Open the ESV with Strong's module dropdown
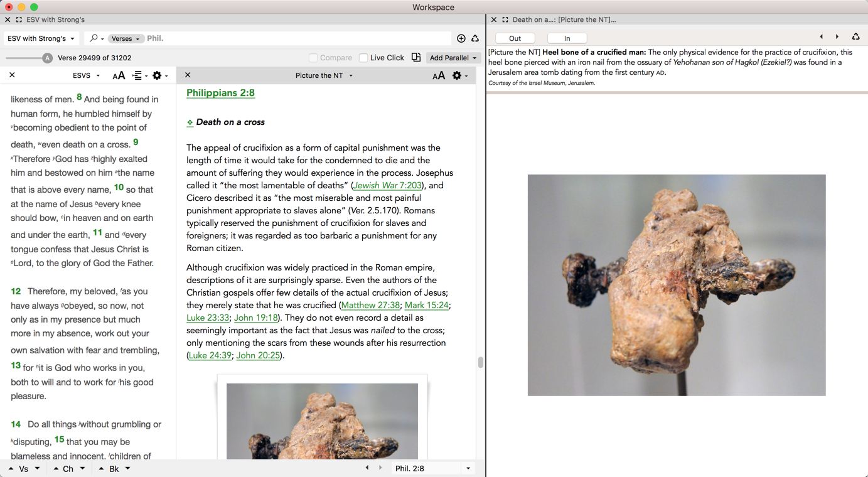 pyautogui.click(x=41, y=38)
